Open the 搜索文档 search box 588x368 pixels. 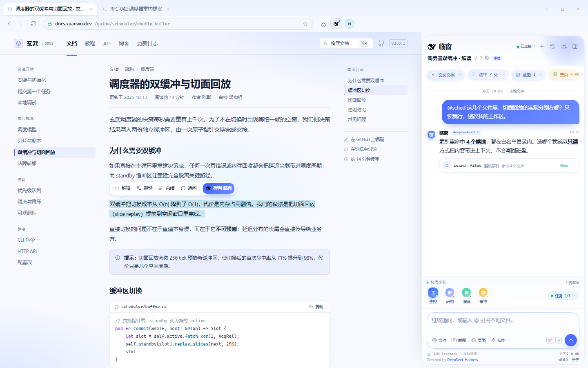pyautogui.click(x=346, y=43)
